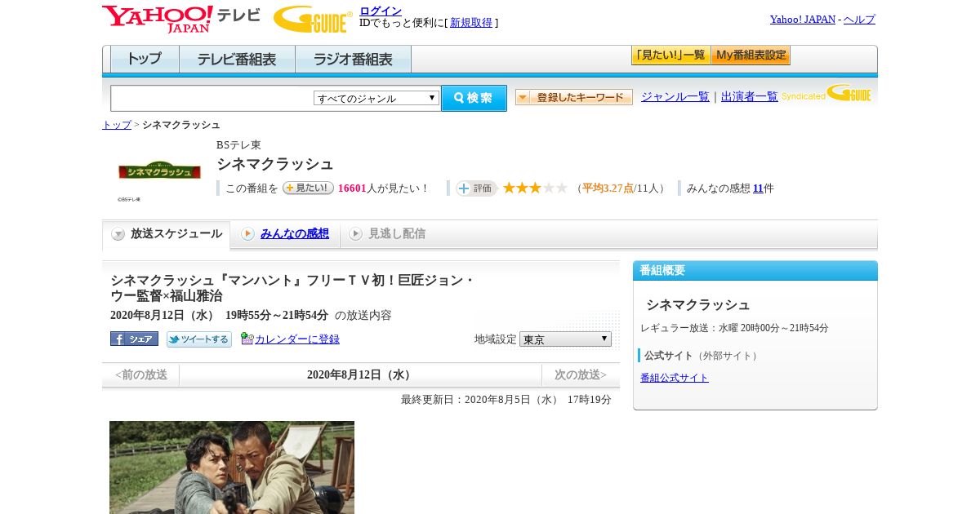Viewport: 980px width, 514px height.
Task: Go to Yahoo! JAPAN home link
Action: [x=803, y=20]
